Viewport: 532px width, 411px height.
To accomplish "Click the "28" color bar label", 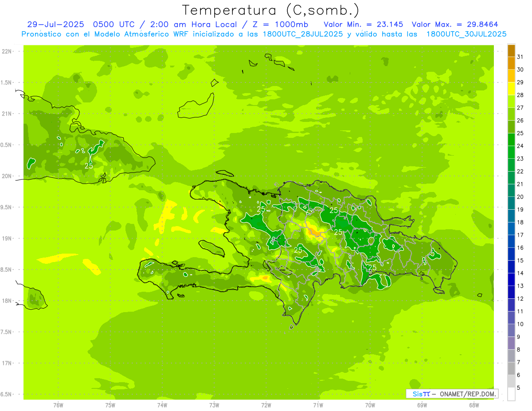I will [x=520, y=95].
